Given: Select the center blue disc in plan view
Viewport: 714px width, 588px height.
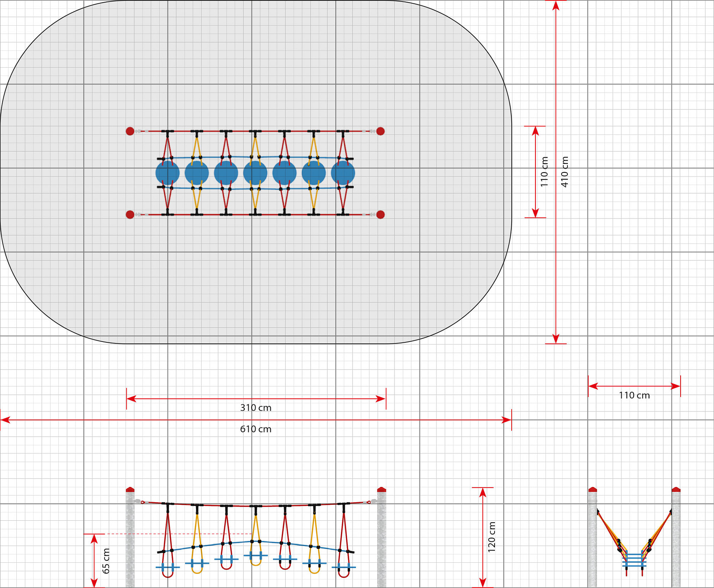Looking at the screenshot, I should [x=255, y=173].
